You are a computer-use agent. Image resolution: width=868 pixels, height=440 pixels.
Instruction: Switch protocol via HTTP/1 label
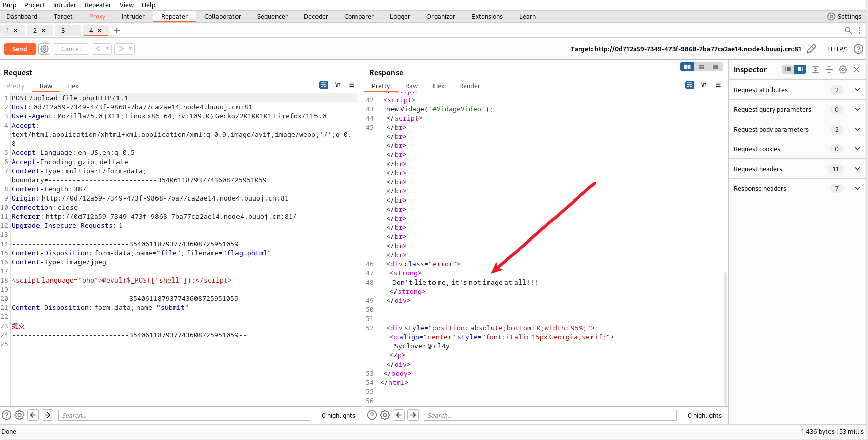[837, 49]
